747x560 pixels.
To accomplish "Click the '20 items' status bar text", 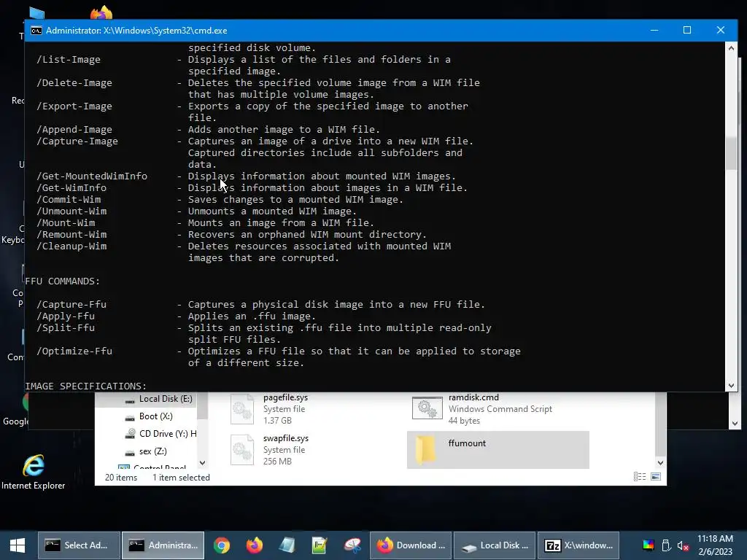I will [121, 478].
